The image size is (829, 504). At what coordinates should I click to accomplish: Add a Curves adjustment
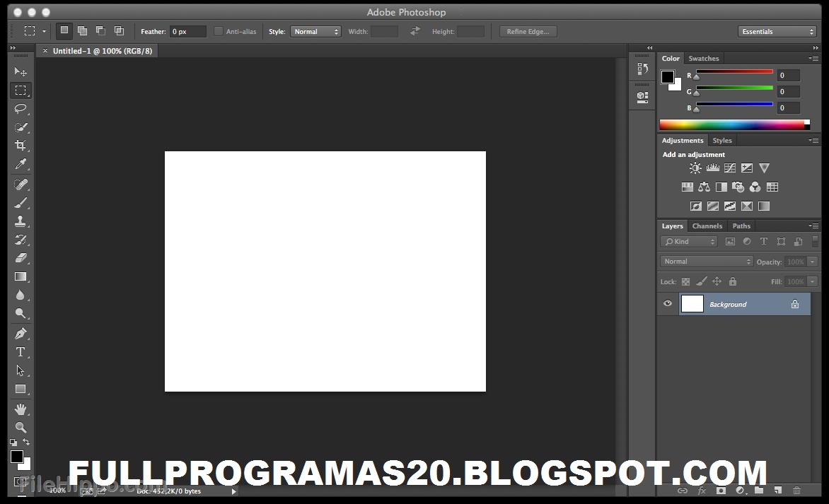[729, 168]
